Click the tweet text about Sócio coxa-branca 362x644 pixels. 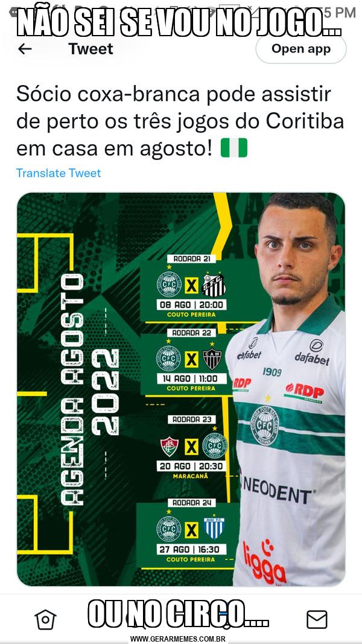[180, 123]
